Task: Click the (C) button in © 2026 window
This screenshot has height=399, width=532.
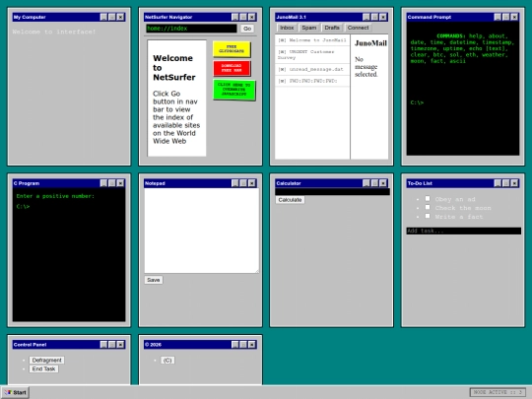Action: point(167,361)
